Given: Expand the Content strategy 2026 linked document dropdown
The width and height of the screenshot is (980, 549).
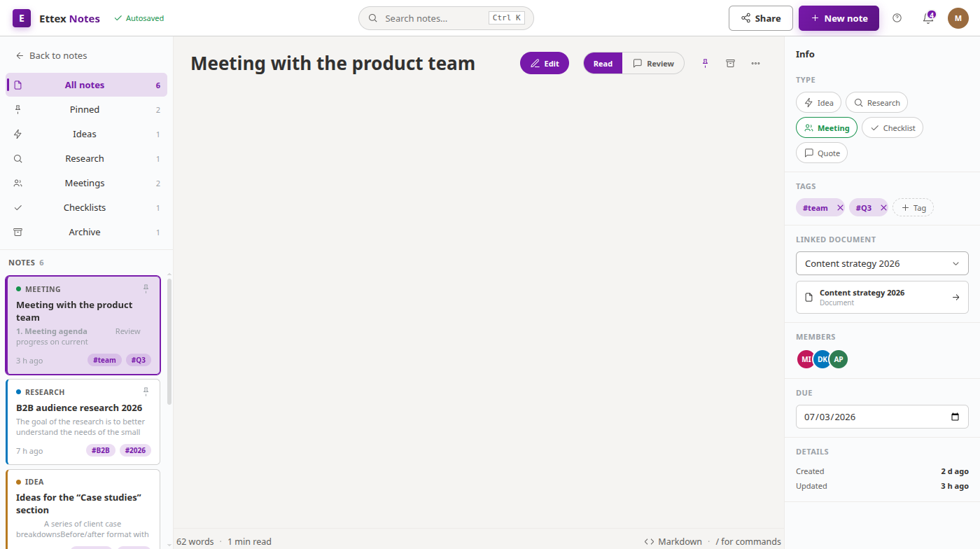Looking at the screenshot, I should point(882,263).
